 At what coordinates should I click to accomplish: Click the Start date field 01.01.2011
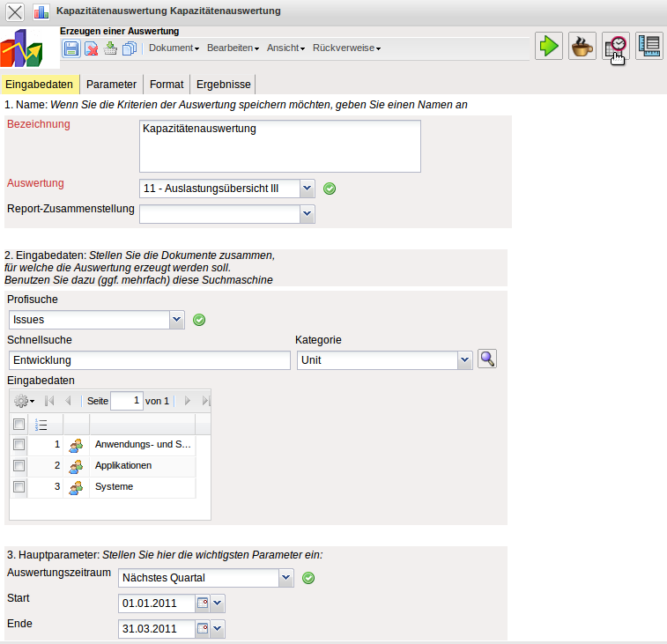coord(157,603)
